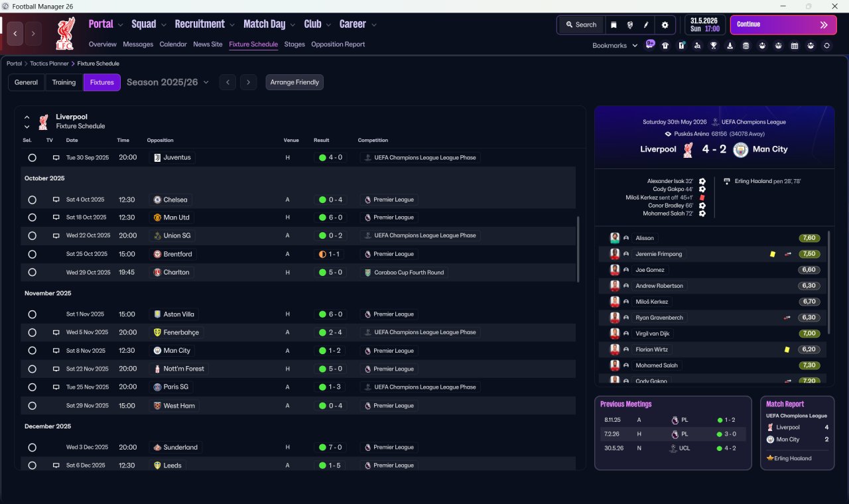
Task: Click the Arrange Friendly button
Action: coord(294,82)
